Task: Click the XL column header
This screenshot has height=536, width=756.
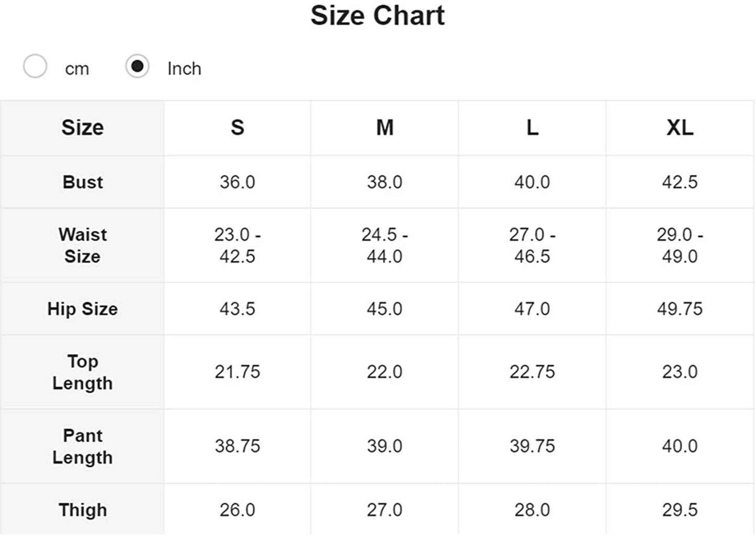Action: [680, 128]
